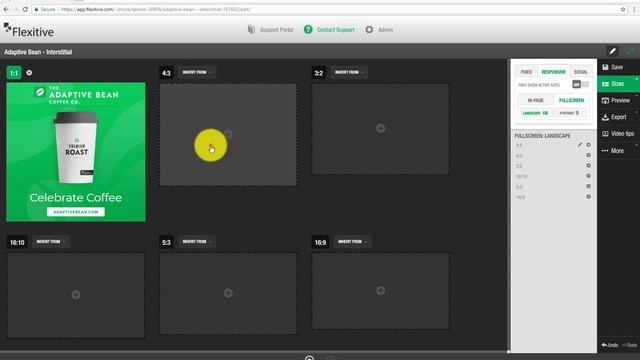Click the circle icon on 5:3 row
Viewport: 640px width, 360px height.
(589, 186)
